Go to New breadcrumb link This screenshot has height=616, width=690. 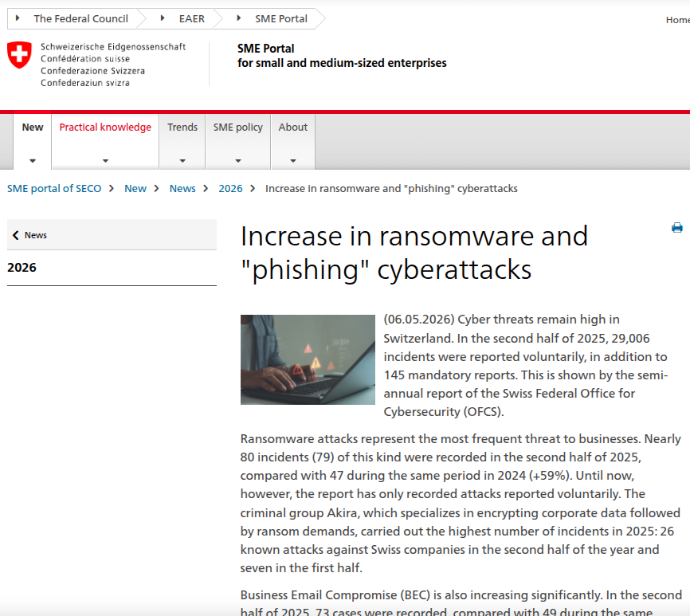pyautogui.click(x=135, y=188)
